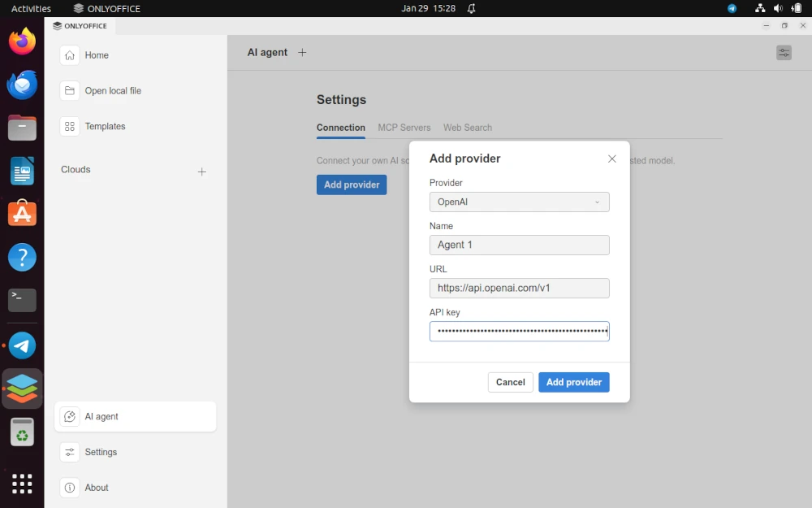Open the Templates grid icon

71,126
